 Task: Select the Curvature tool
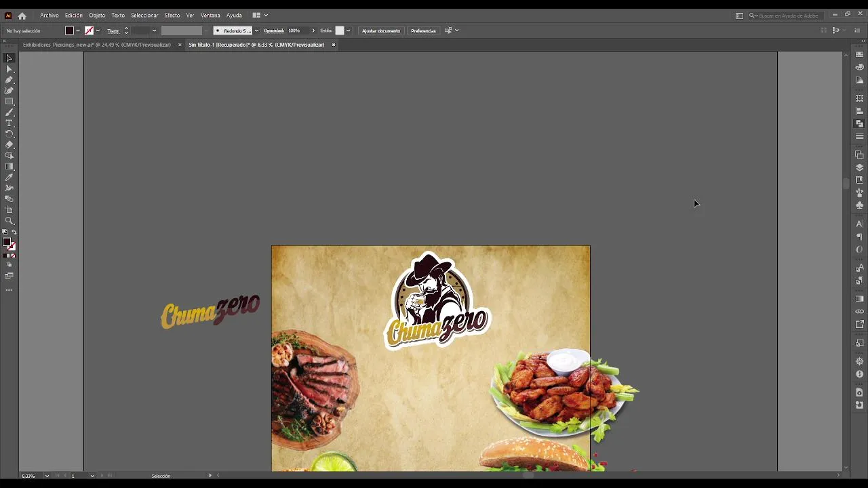pyautogui.click(x=9, y=91)
